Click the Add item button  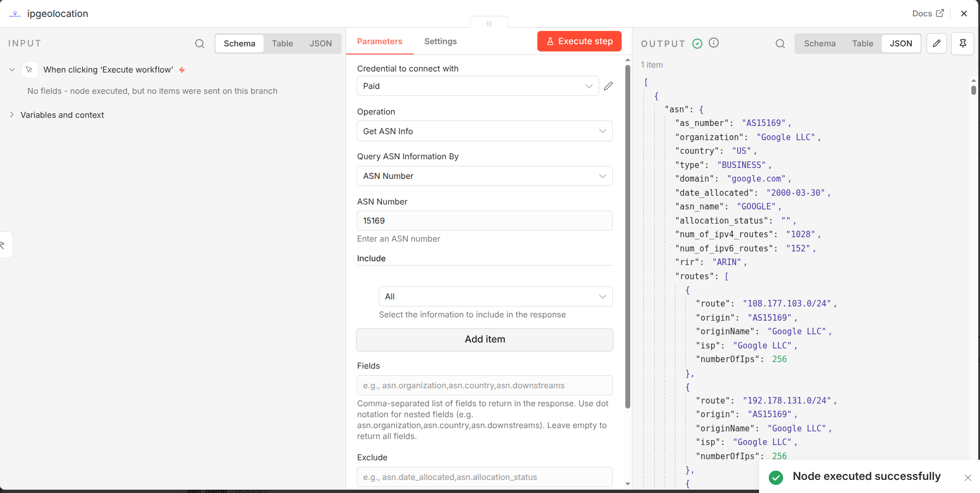point(485,339)
